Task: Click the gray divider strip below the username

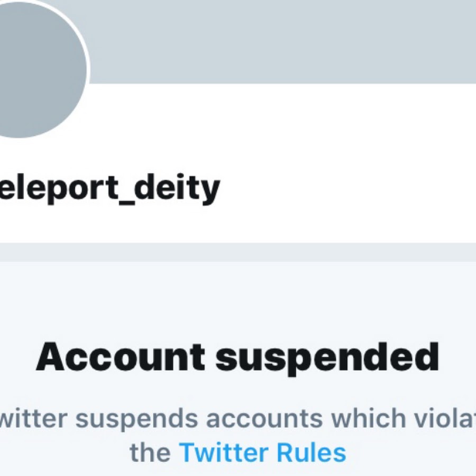Action: point(238,252)
